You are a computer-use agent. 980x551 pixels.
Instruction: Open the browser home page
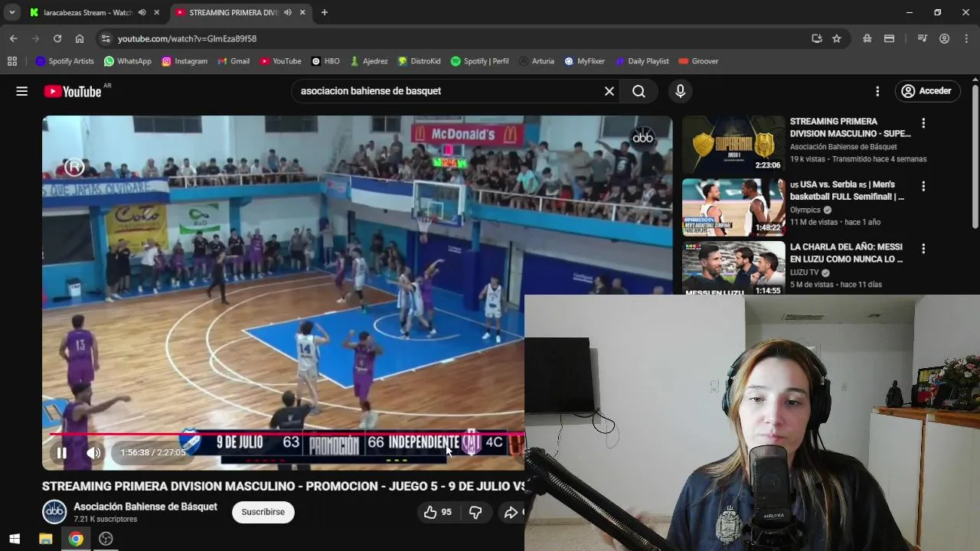(80, 38)
